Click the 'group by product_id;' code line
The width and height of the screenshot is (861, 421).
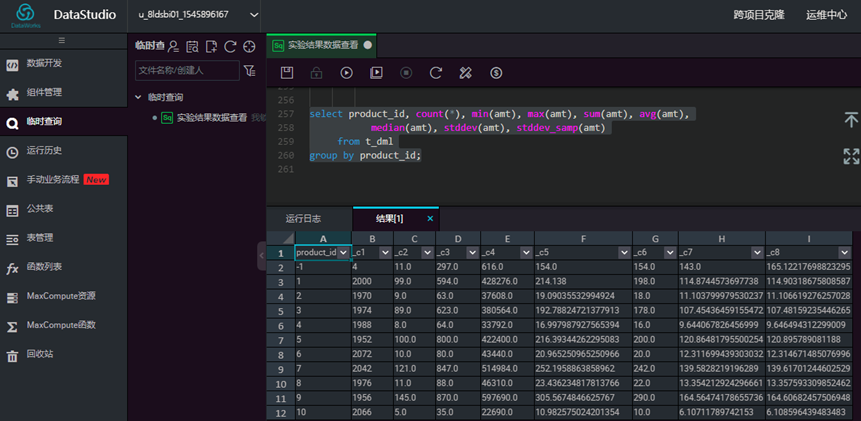click(x=365, y=155)
